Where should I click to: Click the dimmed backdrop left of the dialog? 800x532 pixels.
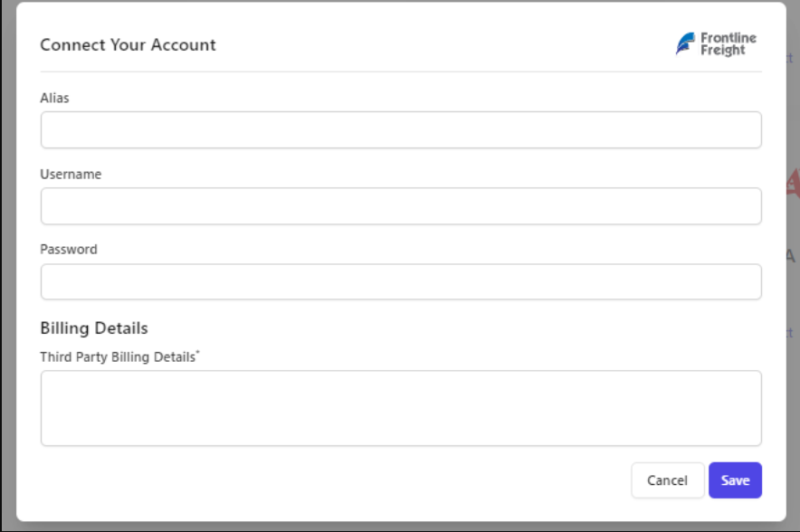[7, 265]
